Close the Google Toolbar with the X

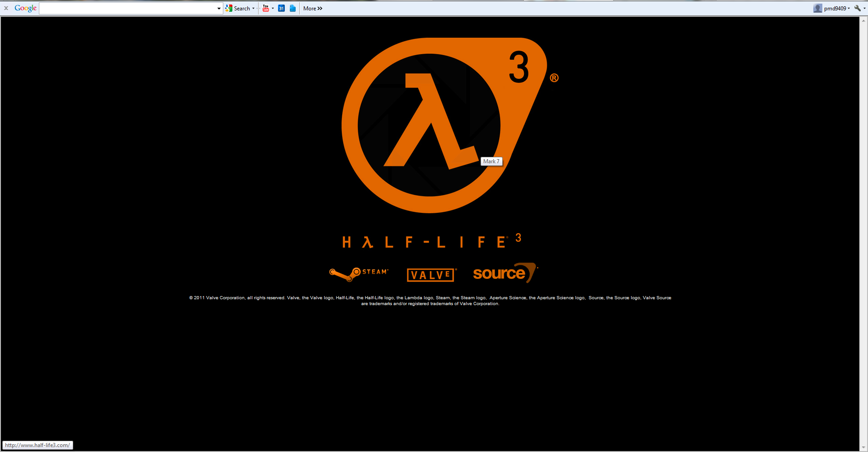tap(6, 8)
